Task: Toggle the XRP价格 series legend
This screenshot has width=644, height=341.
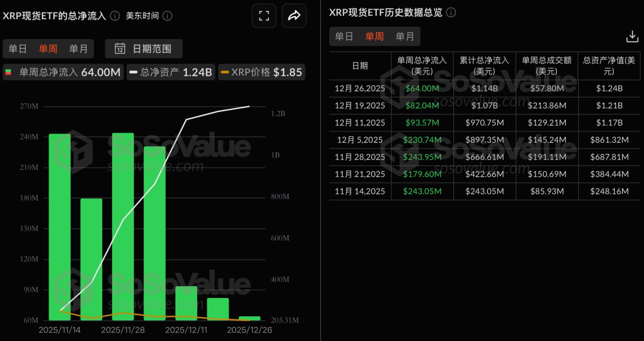Action: point(262,72)
